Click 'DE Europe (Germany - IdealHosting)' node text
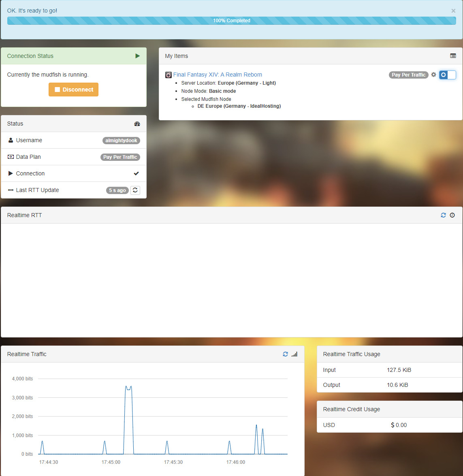Viewport: 463px width, 476px height. [239, 106]
